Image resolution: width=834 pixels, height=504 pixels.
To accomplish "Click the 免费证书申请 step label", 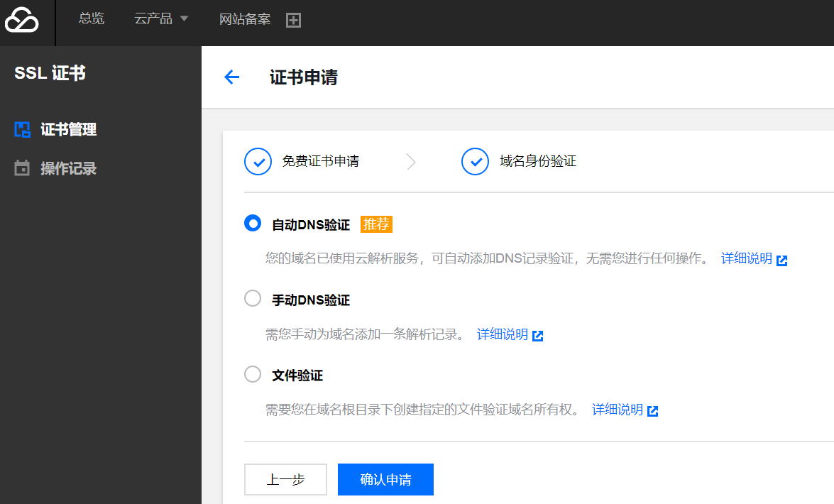I will point(321,161).
